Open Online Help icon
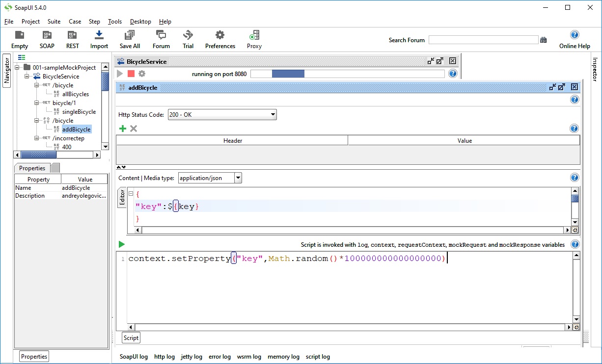This screenshot has height=364, width=602. (575, 40)
